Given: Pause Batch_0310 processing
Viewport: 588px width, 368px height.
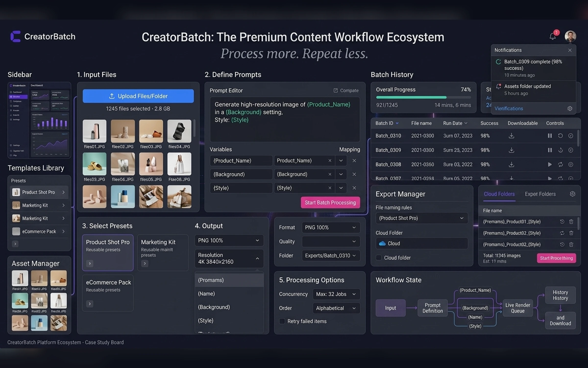Looking at the screenshot, I should (x=550, y=136).
